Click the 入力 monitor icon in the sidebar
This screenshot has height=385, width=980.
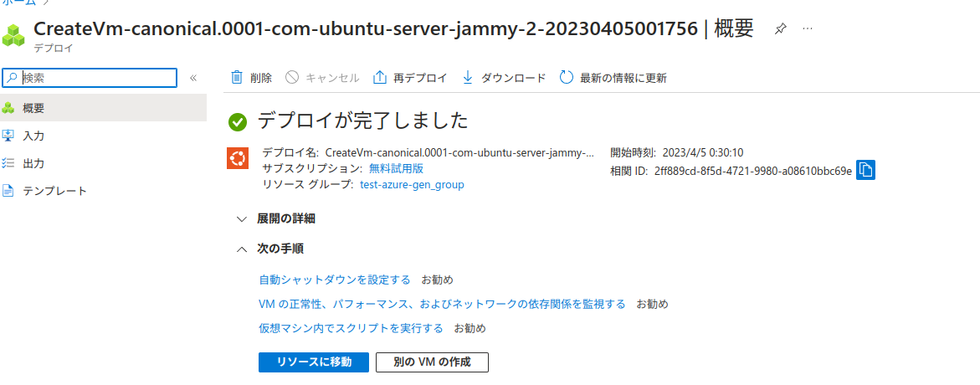click(x=8, y=136)
